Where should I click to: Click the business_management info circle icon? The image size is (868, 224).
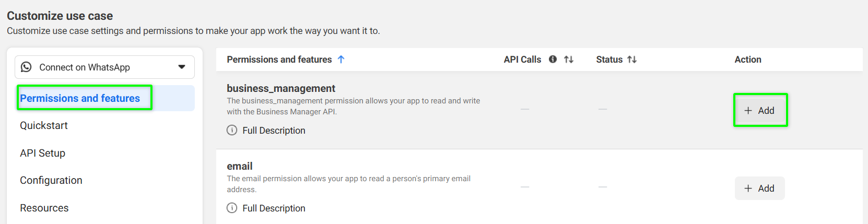[x=232, y=130]
